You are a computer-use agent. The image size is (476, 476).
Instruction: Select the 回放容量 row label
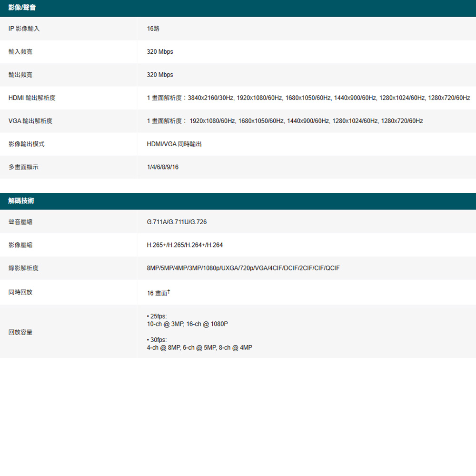20,332
